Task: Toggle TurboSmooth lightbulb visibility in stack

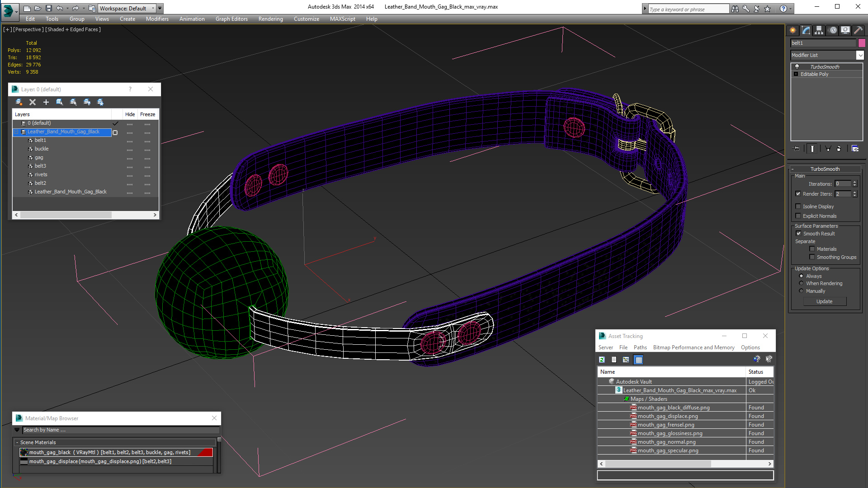Action: [797, 66]
